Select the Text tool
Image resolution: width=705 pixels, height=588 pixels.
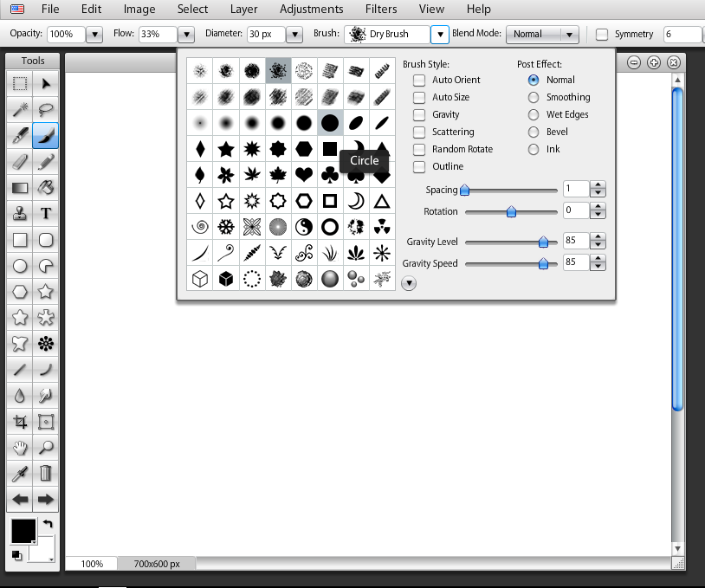click(46, 214)
